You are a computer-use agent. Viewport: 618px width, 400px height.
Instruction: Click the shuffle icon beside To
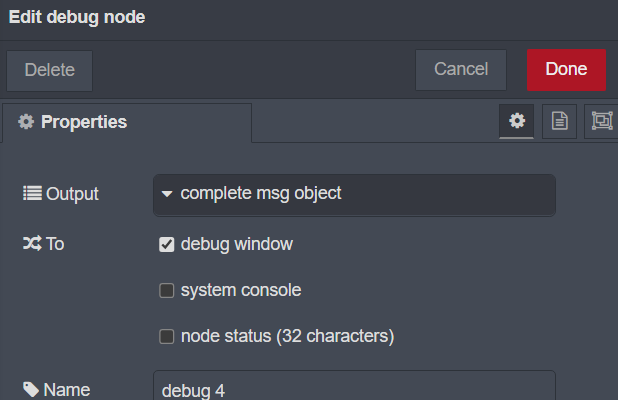pyautogui.click(x=32, y=244)
